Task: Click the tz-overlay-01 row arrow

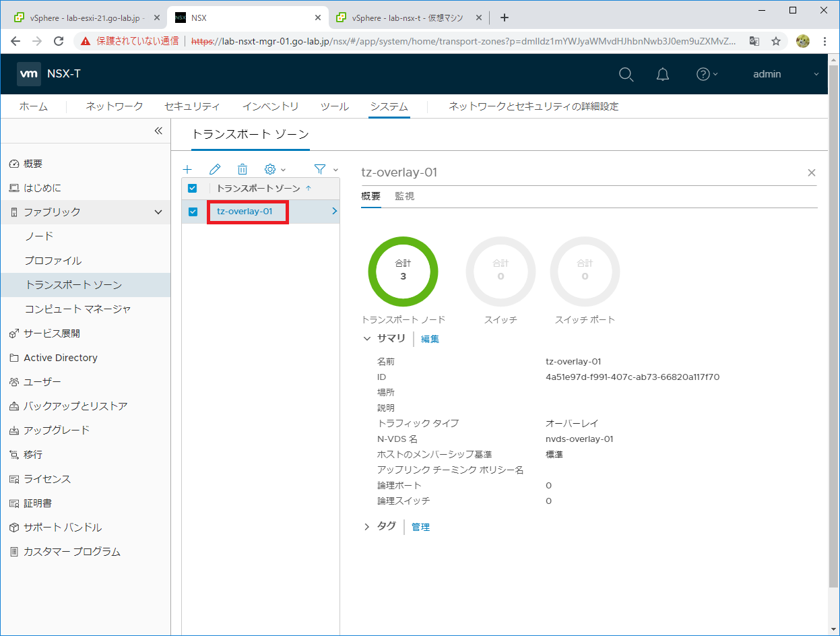Action: [x=334, y=212]
